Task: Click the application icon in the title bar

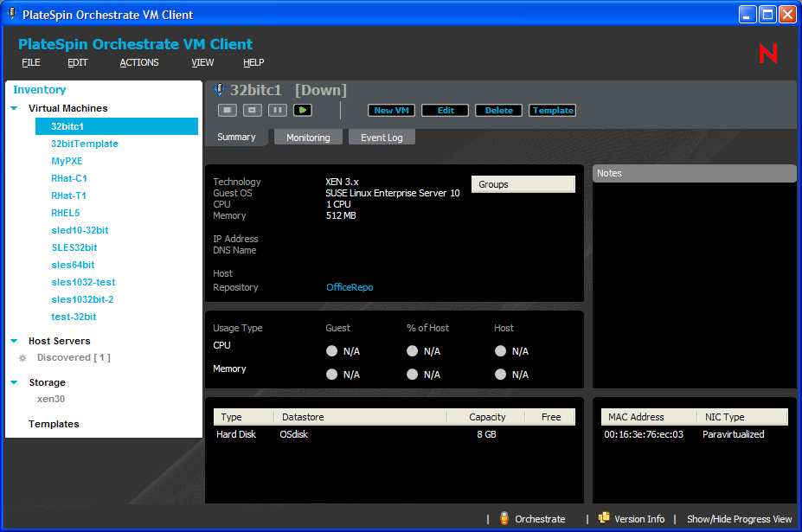Action: [x=12, y=14]
